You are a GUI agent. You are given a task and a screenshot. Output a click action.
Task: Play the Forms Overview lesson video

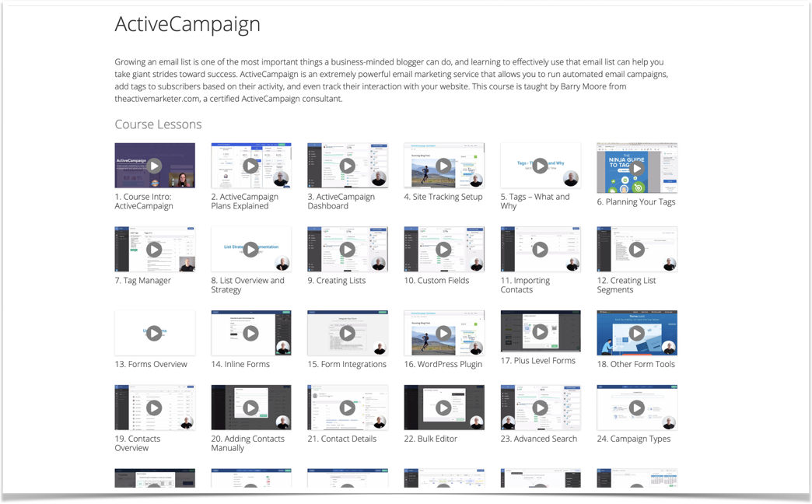tap(154, 333)
